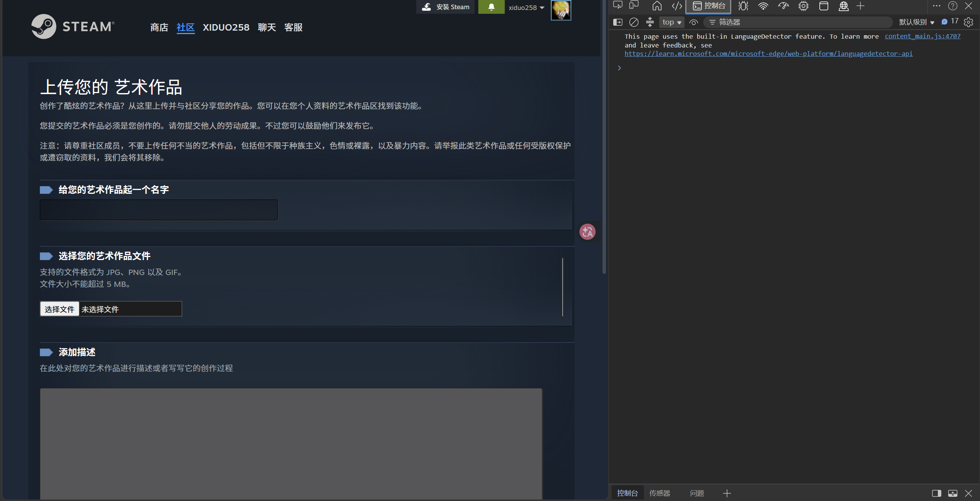The width and height of the screenshot is (980, 501).
Task: Open the Memory chip icon panel
Action: (803, 6)
